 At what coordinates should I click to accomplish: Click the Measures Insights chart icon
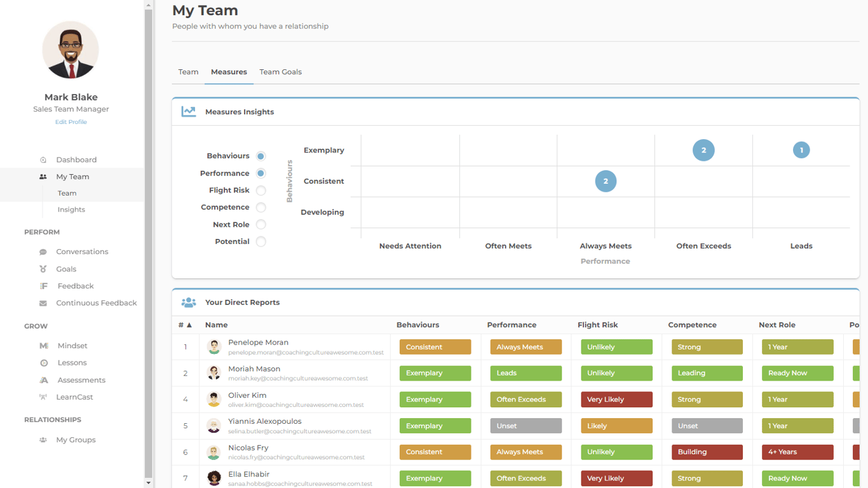pyautogui.click(x=189, y=112)
